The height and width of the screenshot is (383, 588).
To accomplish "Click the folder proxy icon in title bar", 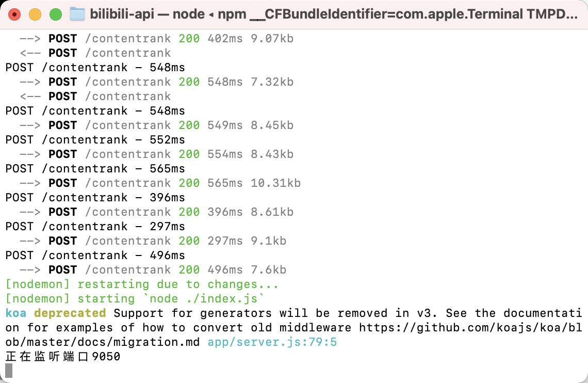I will point(77,14).
